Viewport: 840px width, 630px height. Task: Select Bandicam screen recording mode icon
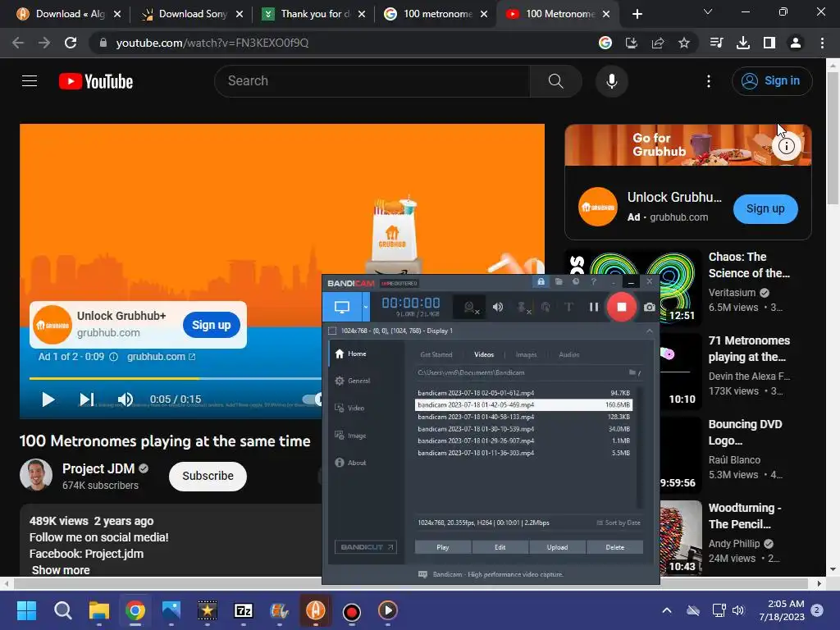point(342,307)
